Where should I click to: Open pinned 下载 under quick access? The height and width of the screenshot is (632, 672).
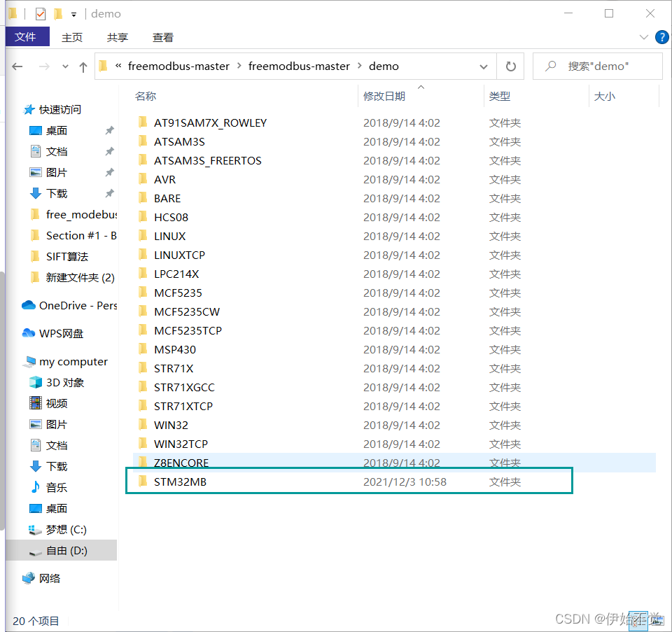(57, 193)
